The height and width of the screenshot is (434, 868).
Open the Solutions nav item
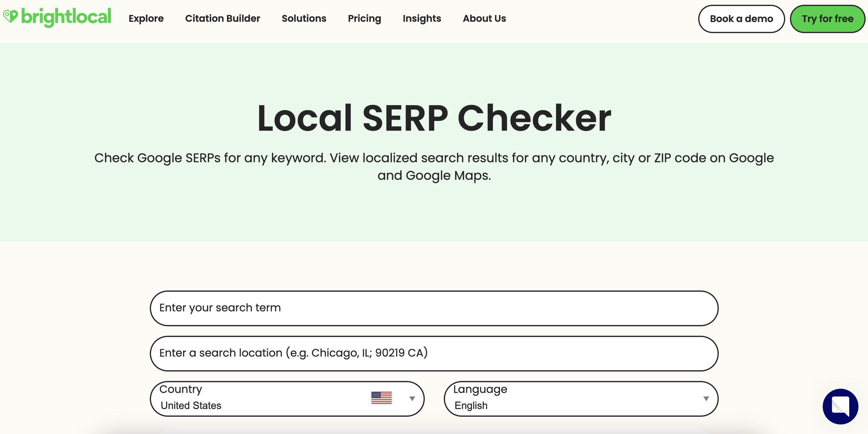pyautogui.click(x=304, y=18)
